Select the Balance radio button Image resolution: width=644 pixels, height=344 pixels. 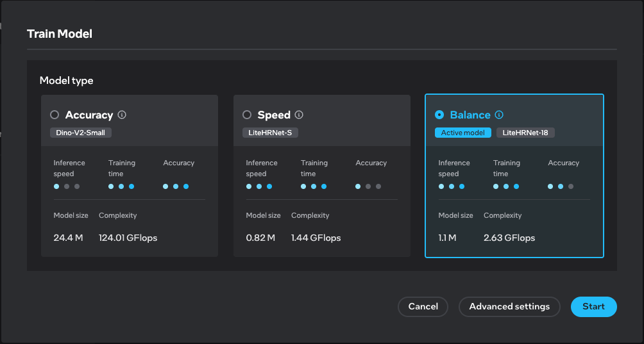coord(439,115)
